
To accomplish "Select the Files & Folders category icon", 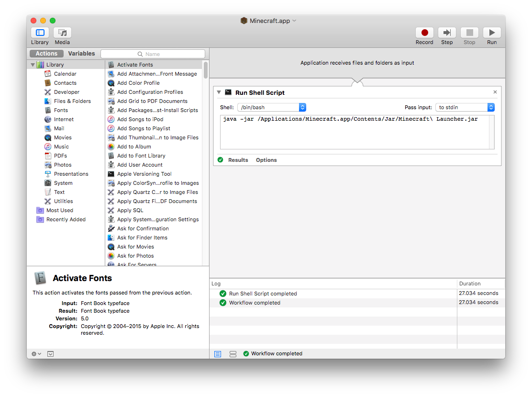I will tap(48, 101).
